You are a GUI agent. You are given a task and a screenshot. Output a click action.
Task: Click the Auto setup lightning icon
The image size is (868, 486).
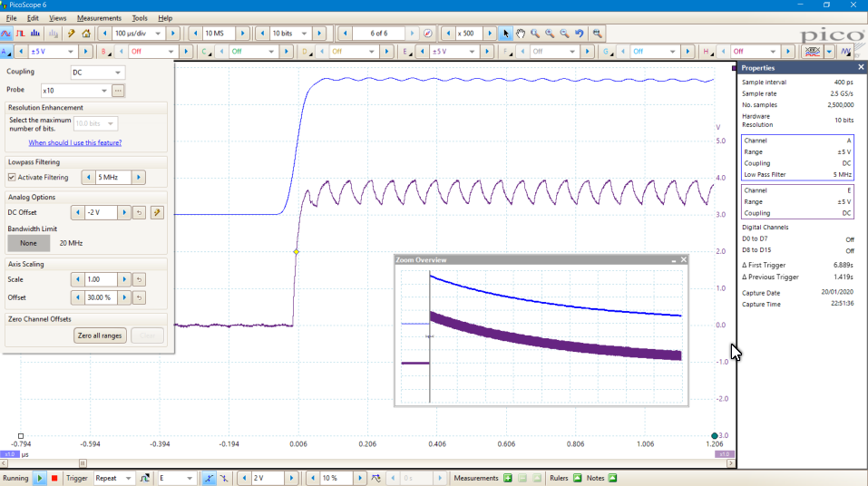[71, 34]
